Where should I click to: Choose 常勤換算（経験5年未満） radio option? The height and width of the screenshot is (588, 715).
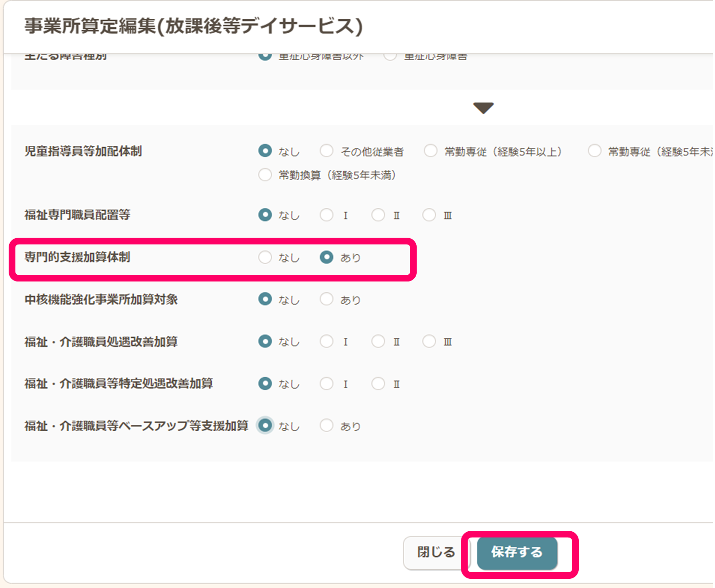pos(265,175)
